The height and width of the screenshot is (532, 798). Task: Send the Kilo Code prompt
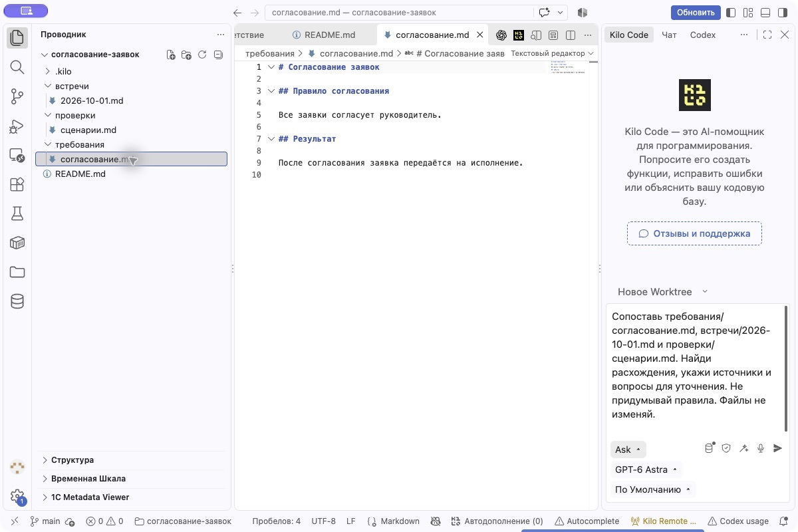[x=777, y=449]
